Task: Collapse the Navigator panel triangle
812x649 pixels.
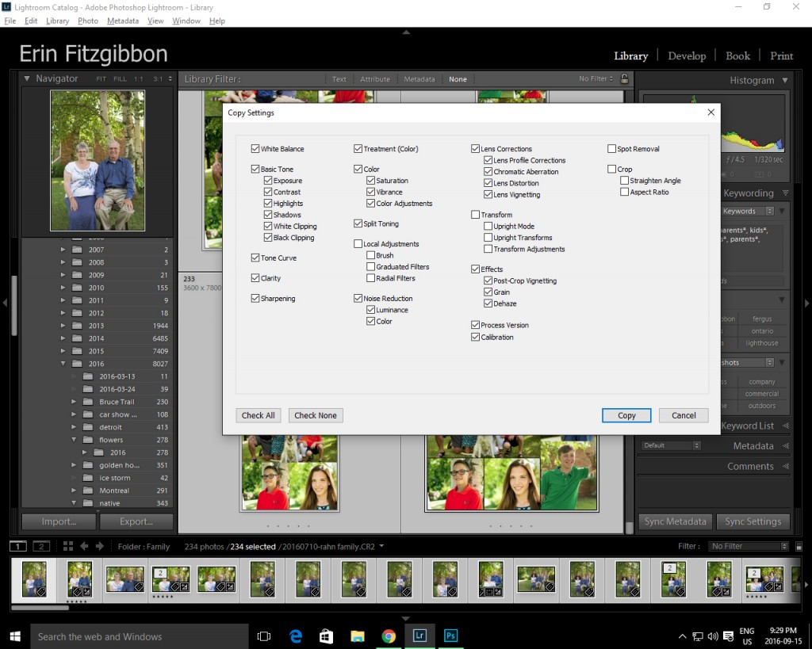Action: pos(27,78)
